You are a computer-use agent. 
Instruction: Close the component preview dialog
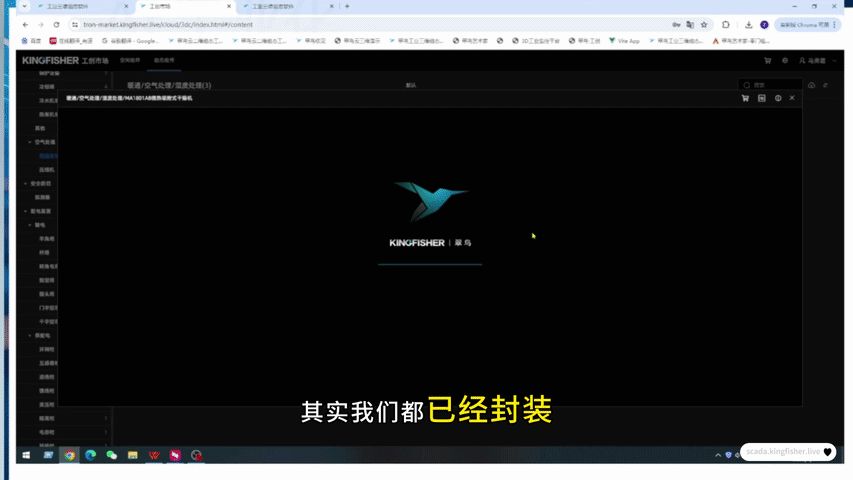point(792,98)
